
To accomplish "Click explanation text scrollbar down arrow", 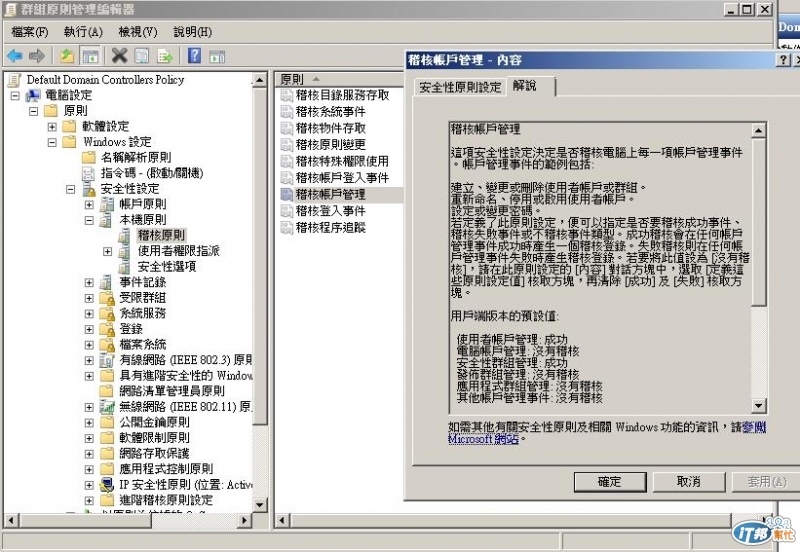I will (x=759, y=406).
